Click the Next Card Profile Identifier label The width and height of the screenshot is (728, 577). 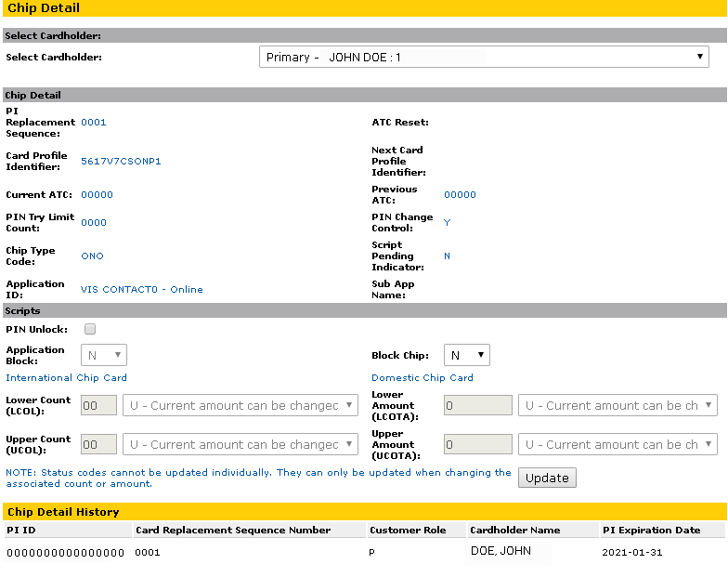click(398, 161)
